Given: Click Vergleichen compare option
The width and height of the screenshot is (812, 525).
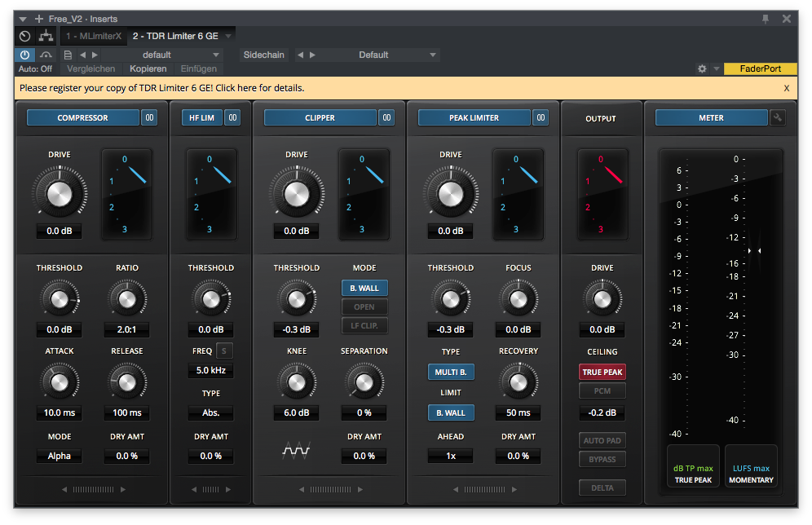Looking at the screenshot, I should (90, 68).
